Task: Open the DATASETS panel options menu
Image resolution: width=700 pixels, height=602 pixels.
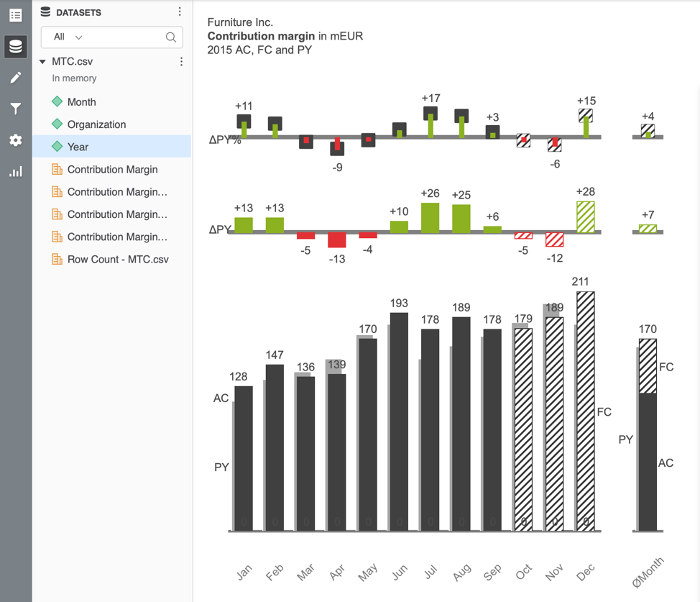Action: 179,11
